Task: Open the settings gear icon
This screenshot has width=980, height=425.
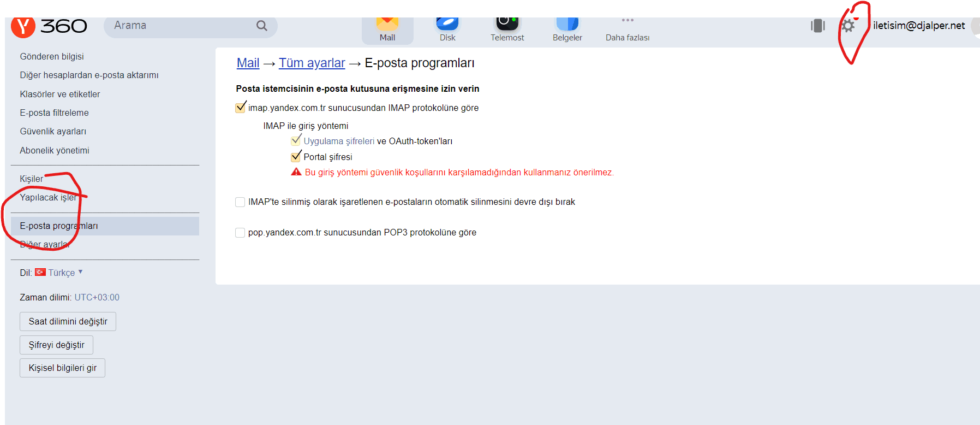Action: (x=847, y=26)
